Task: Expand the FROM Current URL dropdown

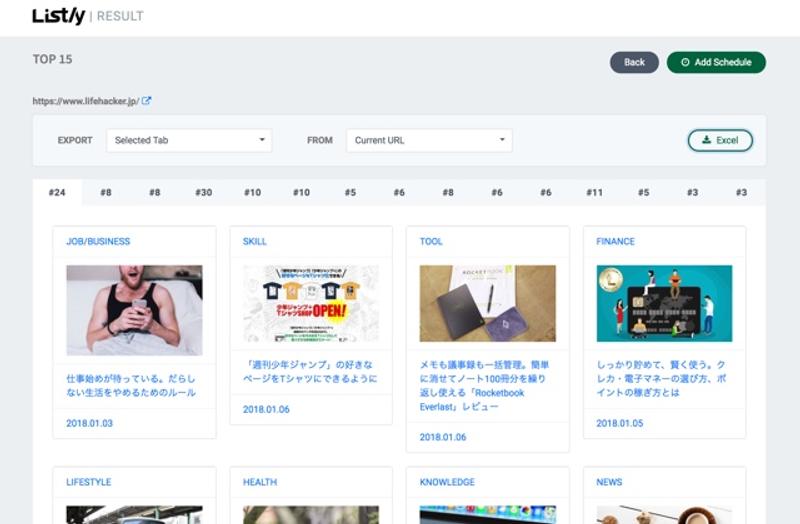Action: click(429, 140)
